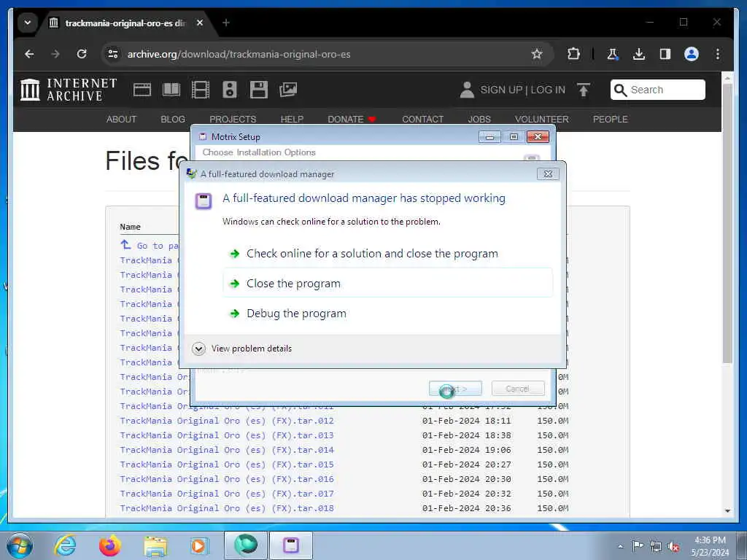This screenshot has height=560, width=747.
Task: Open TrackMania Original Oro (es) (FX).tar.014
Action: tap(227, 450)
